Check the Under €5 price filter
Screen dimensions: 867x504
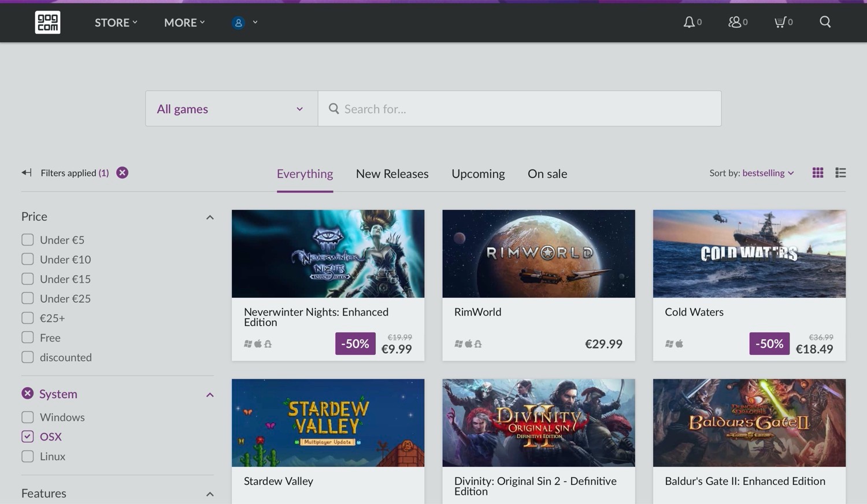click(x=27, y=240)
